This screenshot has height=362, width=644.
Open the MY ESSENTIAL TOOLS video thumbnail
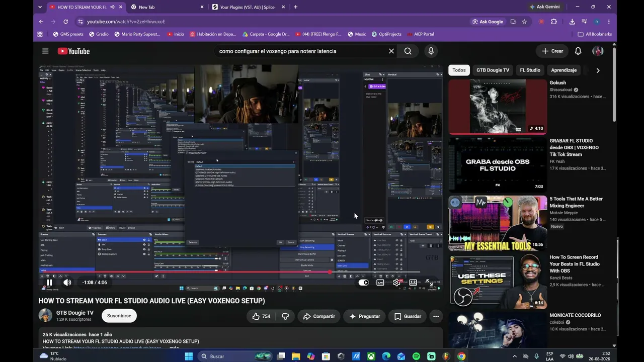pyautogui.click(x=498, y=223)
